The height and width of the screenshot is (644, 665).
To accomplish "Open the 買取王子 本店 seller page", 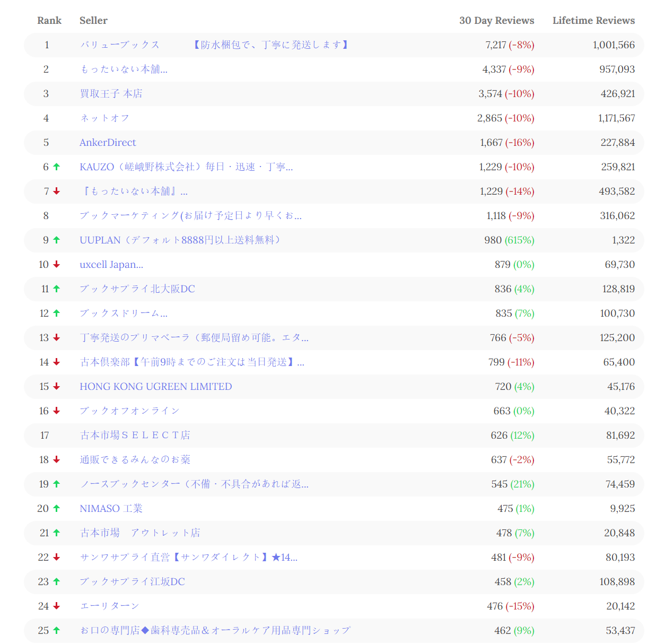I will (x=111, y=93).
